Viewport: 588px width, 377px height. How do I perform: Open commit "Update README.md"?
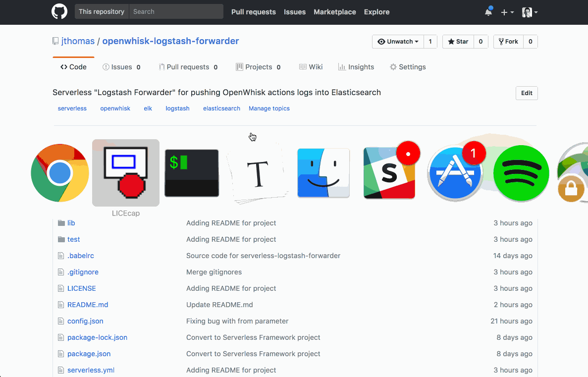coord(220,305)
